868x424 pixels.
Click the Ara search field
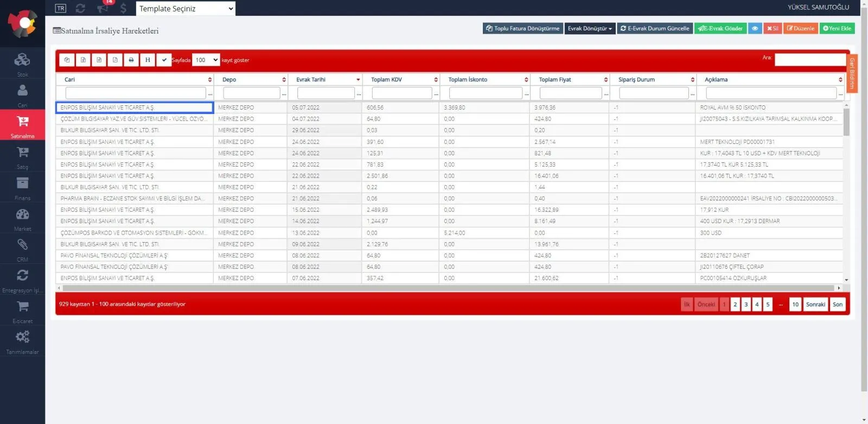point(810,60)
